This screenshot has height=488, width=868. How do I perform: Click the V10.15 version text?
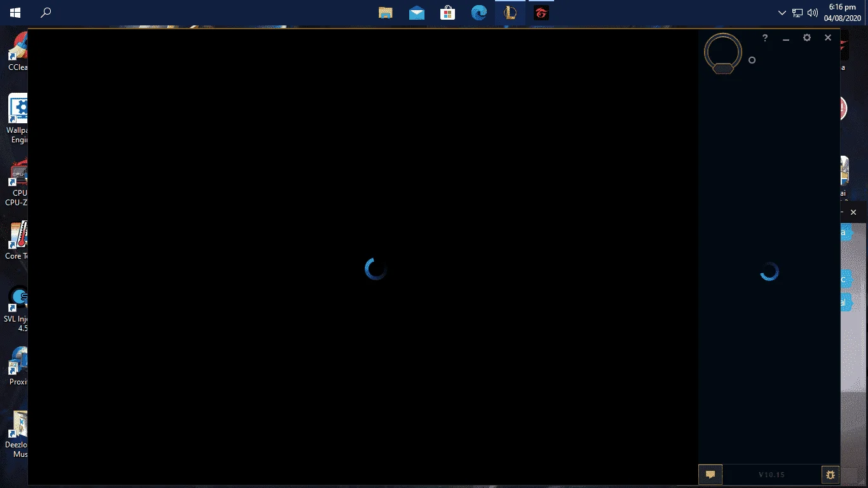(771, 475)
